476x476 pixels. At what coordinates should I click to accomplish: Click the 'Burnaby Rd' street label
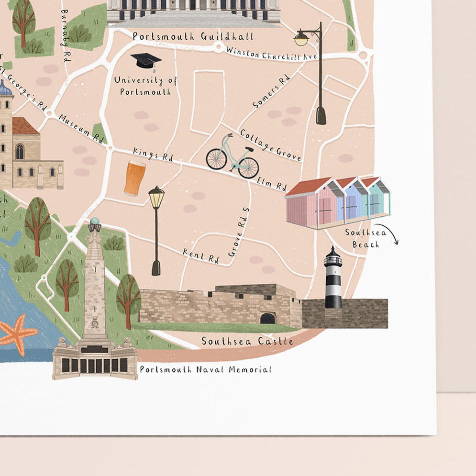click(x=66, y=35)
